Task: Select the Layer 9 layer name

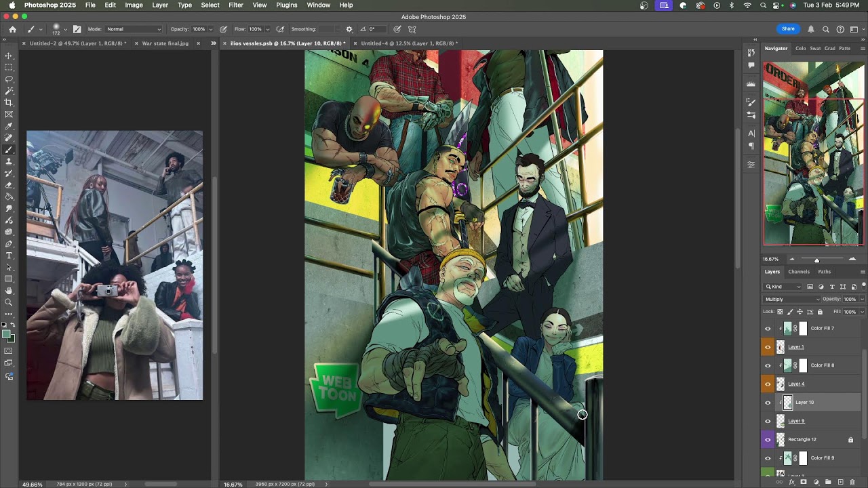Action: (796, 421)
